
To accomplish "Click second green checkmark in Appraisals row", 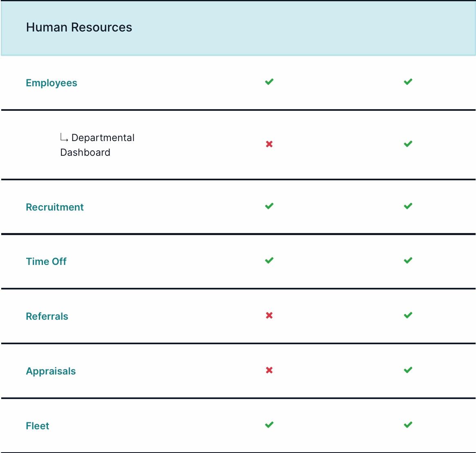I will [x=408, y=370].
